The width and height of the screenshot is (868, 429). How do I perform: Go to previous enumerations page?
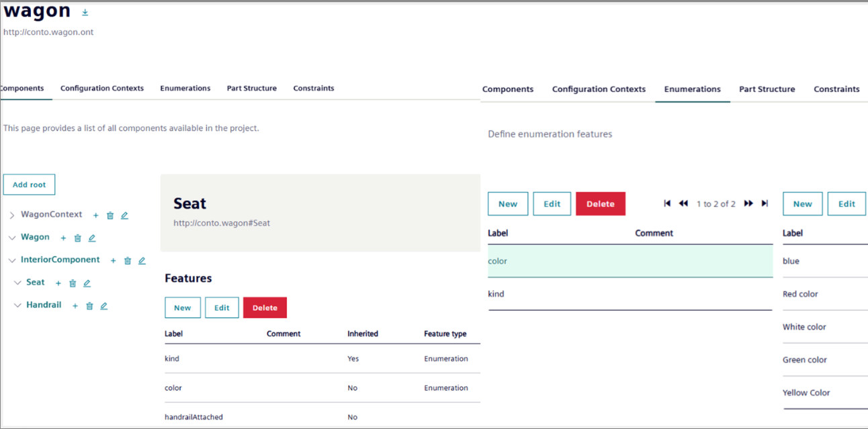click(x=683, y=203)
